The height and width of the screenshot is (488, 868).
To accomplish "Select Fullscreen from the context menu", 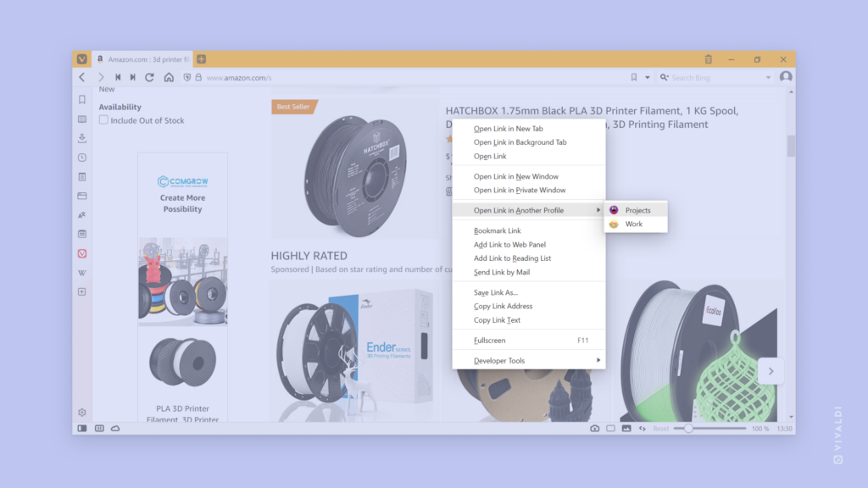I will point(529,341).
